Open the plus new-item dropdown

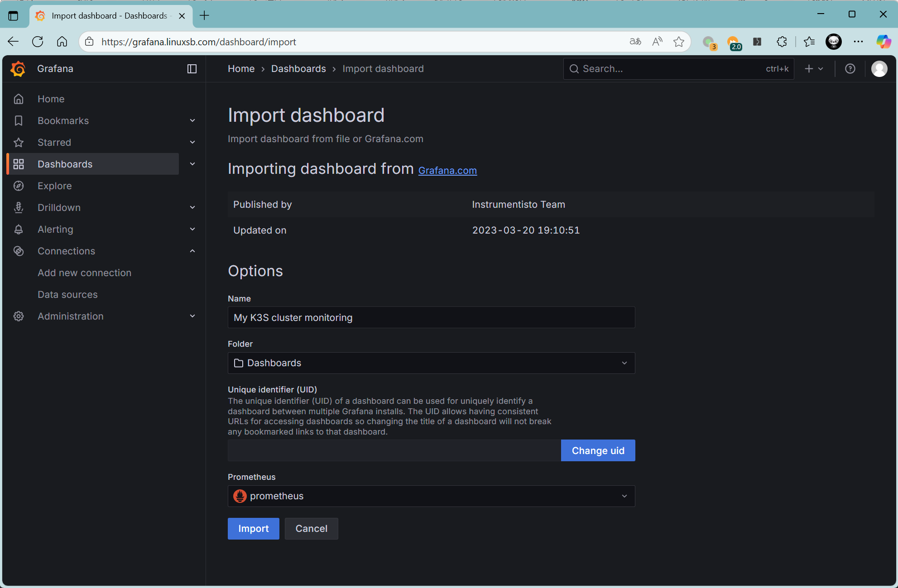(814, 69)
